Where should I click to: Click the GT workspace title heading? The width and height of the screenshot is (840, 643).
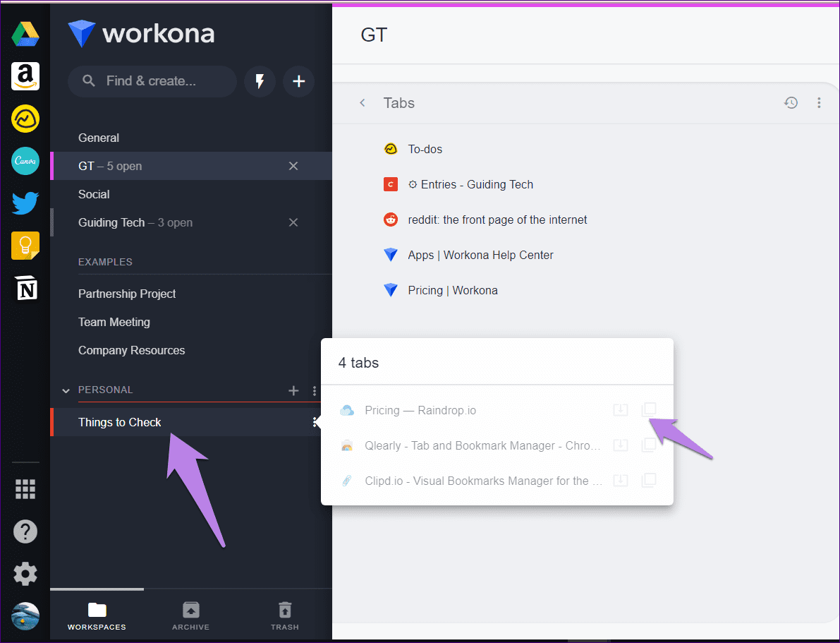pyautogui.click(x=374, y=35)
